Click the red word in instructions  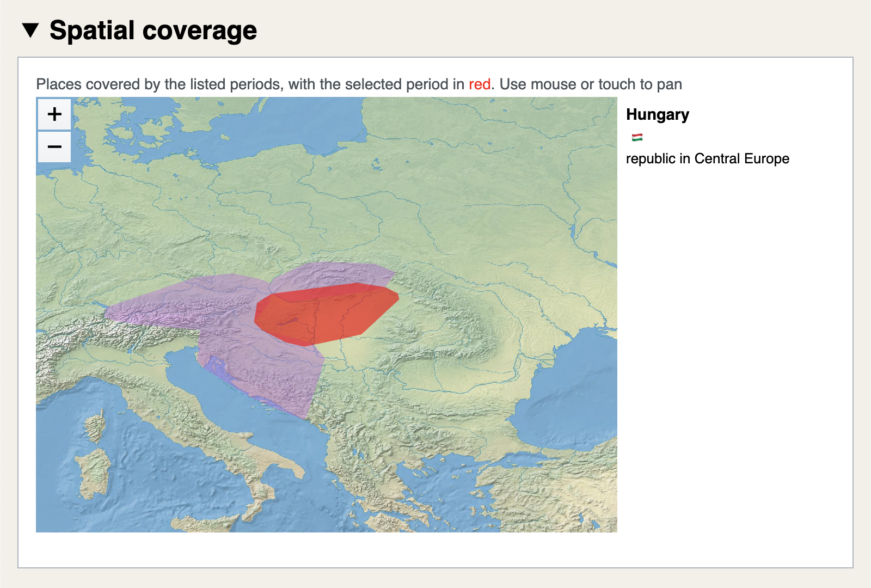[x=480, y=84]
